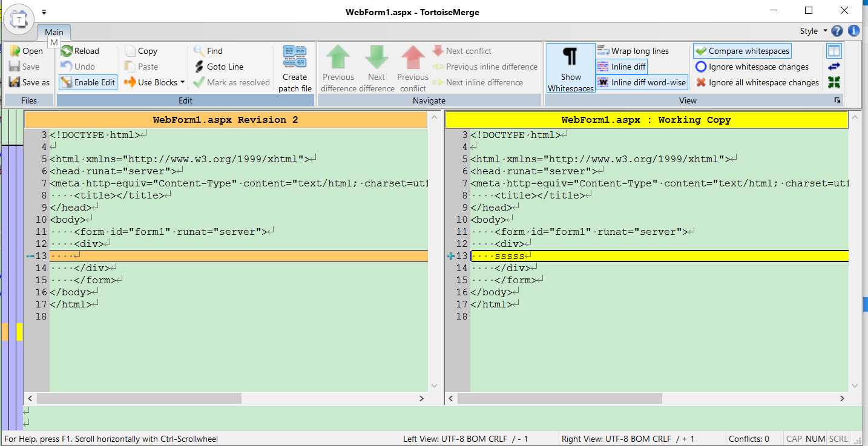The width and height of the screenshot is (868, 446).
Task: Jump to Previous difference
Action: point(338,68)
